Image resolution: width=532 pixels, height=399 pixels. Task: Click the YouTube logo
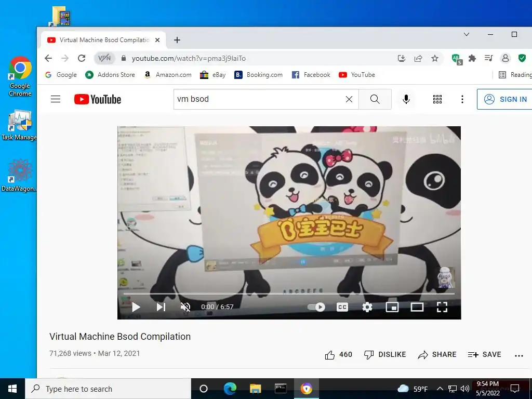click(x=98, y=99)
